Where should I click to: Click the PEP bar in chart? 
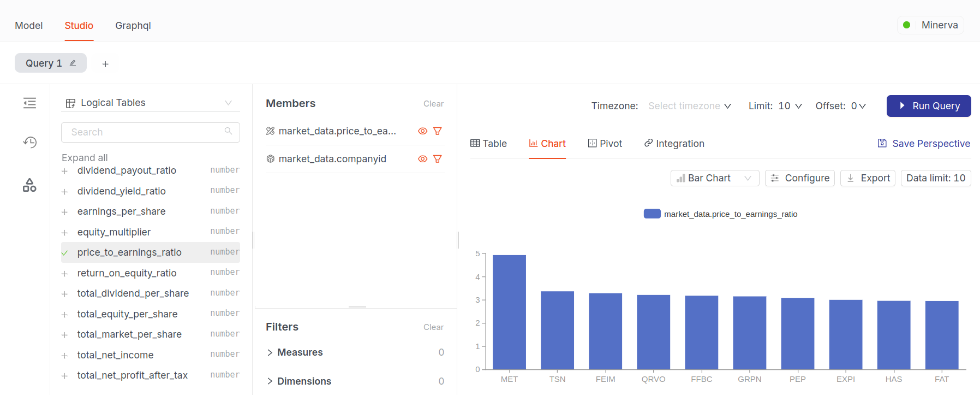point(797,334)
